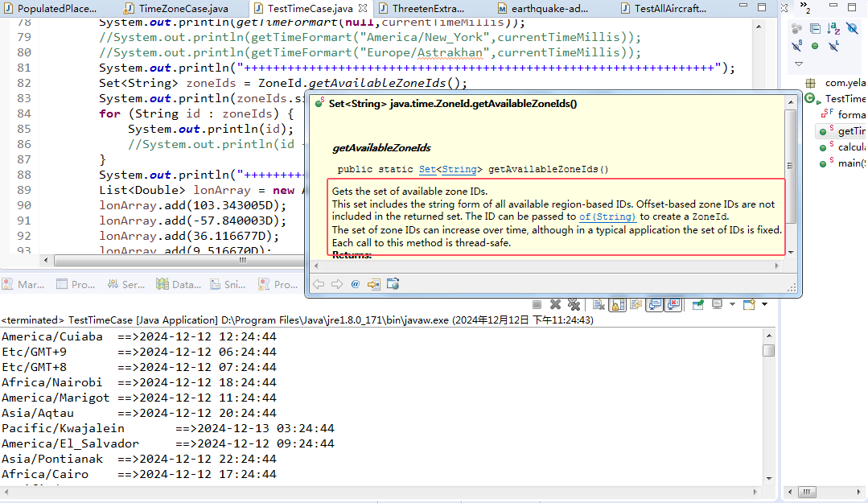This screenshot has width=868, height=503.
Task: Click the Open Console new-window icon
Action: 749,304
